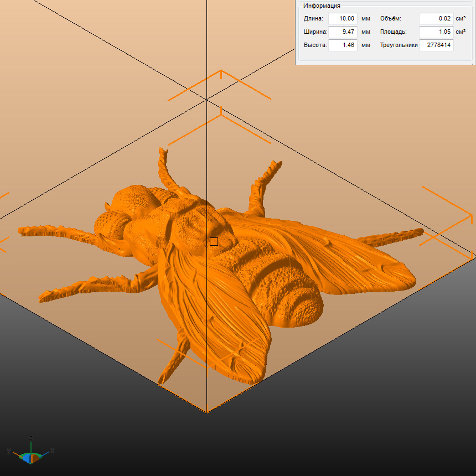The image size is (476, 476).
Task: Click the Информация group title
Action: point(322,6)
